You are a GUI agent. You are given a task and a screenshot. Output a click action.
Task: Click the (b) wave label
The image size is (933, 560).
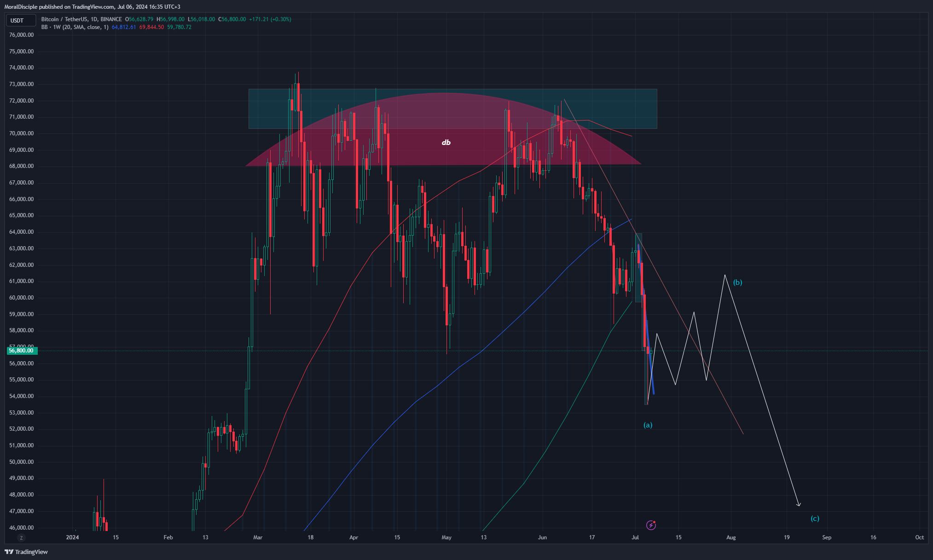pos(737,283)
